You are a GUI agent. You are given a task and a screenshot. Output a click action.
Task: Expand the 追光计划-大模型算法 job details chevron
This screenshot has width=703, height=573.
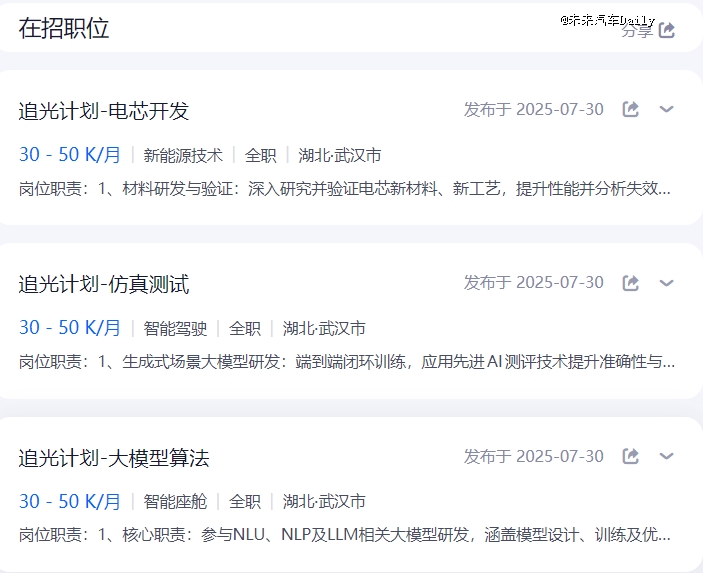667,456
